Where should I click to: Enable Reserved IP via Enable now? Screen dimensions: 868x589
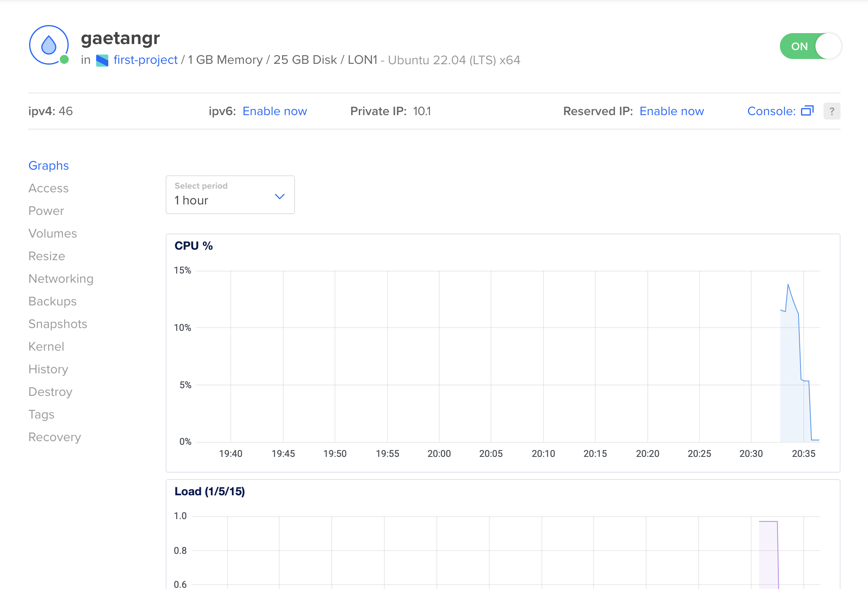click(x=672, y=111)
